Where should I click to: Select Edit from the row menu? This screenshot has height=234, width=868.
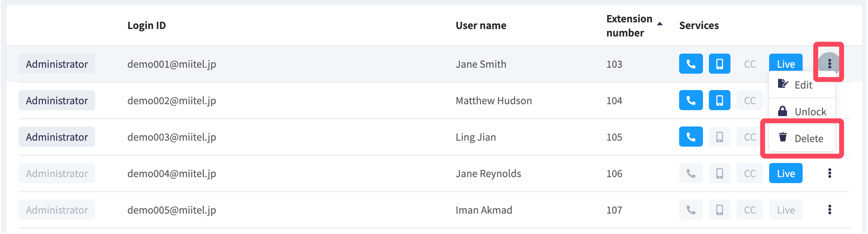click(802, 85)
